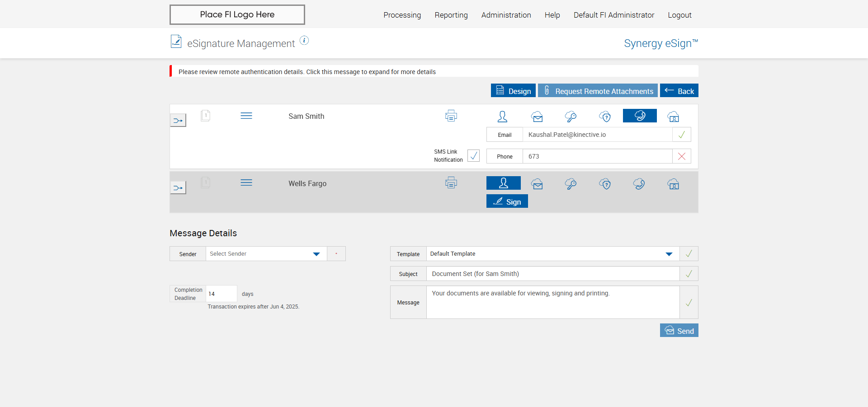Open the hamburger lines icon for Sam Smith
The height and width of the screenshot is (407, 868).
coord(246,116)
